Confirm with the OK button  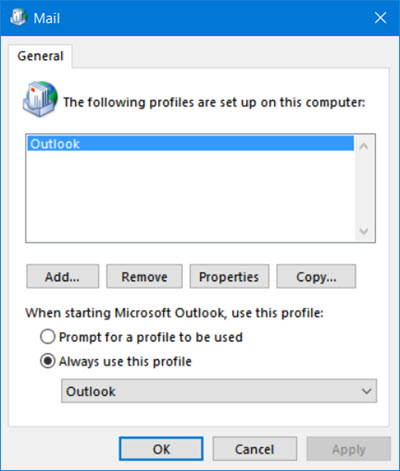pos(161,449)
